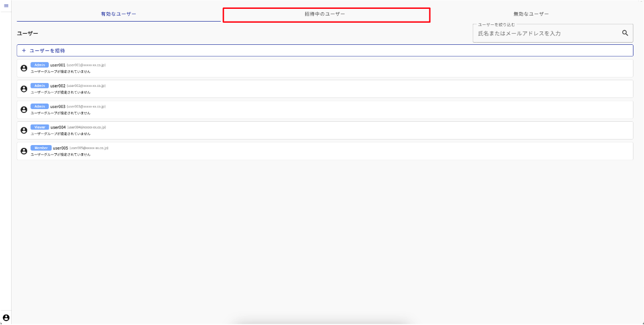Image resolution: width=644 pixels, height=325 pixels.
Task: Click the avatar icon for user001
Action: [24, 68]
